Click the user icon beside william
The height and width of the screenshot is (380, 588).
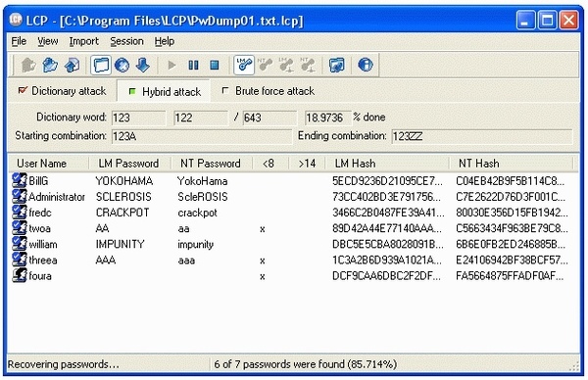tap(20, 244)
